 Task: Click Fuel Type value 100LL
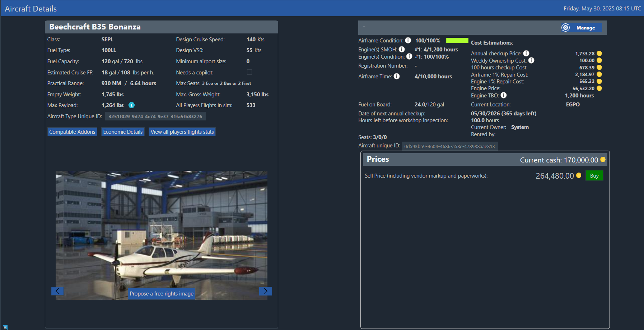pyautogui.click(x=109, y=50)
